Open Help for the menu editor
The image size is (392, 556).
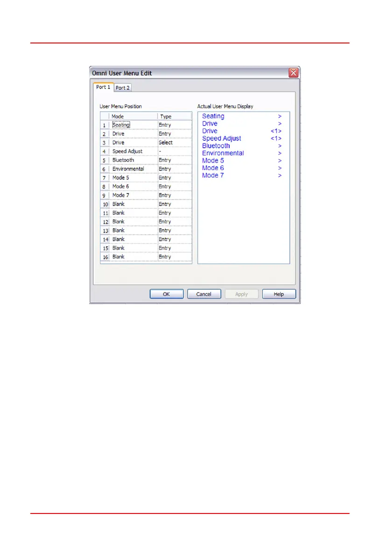click(279, 294)
